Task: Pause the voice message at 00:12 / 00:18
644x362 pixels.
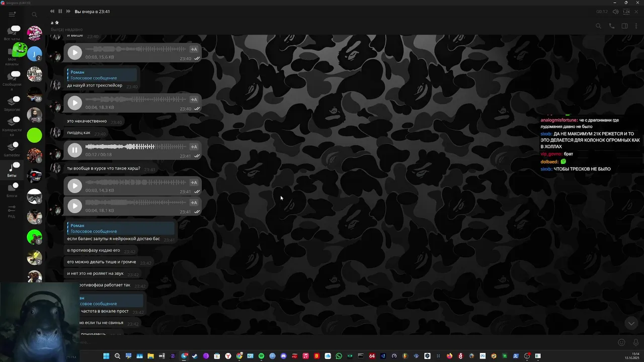Action: point(74,150)
